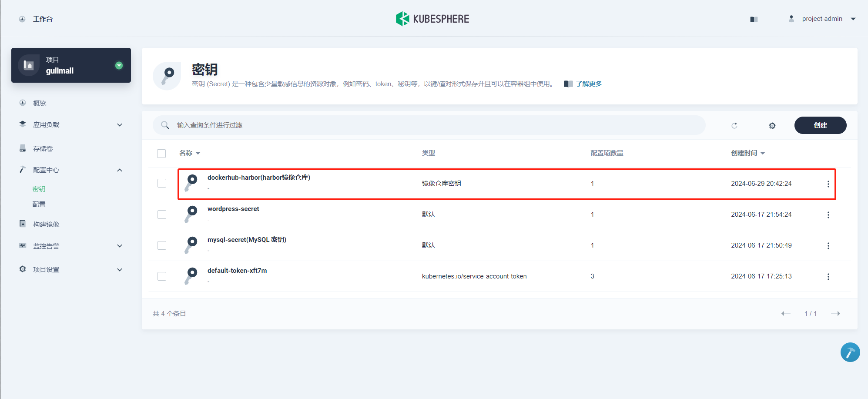Open the 构建镜像 sidebar item
This screenshot has width=868, height=399.
point(46,225)
